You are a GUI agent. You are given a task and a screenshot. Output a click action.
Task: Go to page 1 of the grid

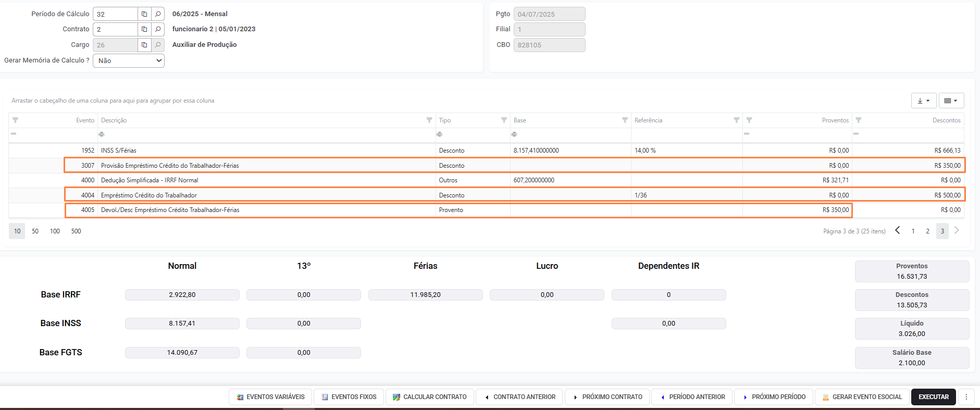[913, 231]
